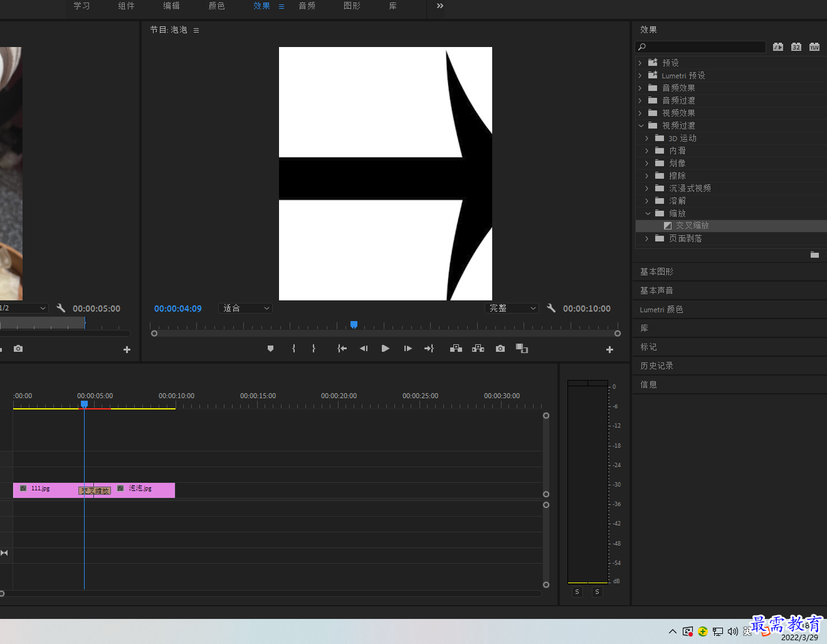Expand the 音频过渡 folder
The image size is (827, 644).
(640, 100)
